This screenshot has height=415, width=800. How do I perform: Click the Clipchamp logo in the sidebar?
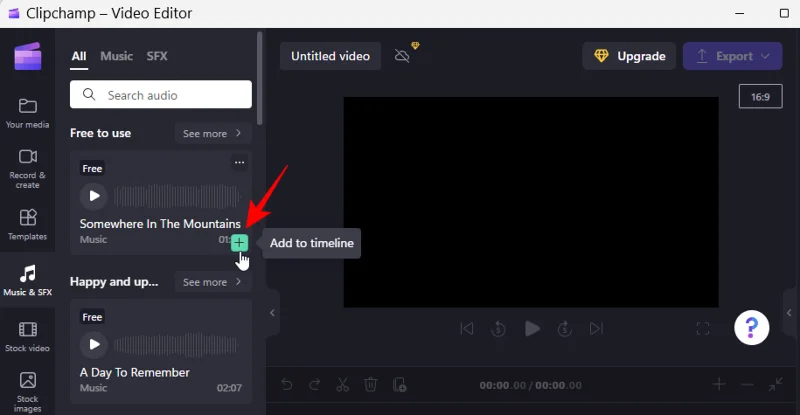[28, 56]
